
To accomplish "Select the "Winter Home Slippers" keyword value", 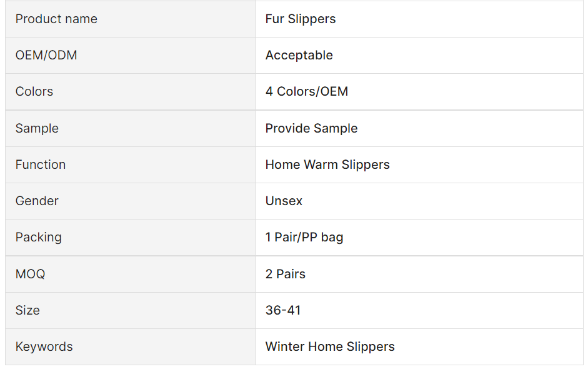I will pyautogui.click(x=330, y=346).
